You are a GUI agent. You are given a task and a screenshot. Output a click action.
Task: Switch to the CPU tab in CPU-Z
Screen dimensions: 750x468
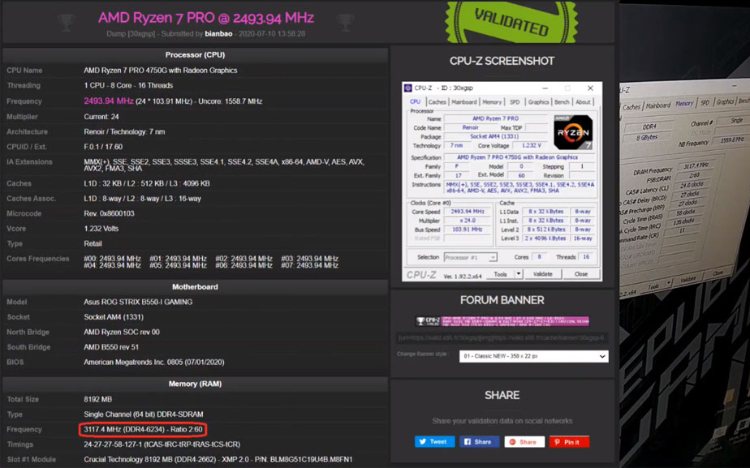(415, 102)
